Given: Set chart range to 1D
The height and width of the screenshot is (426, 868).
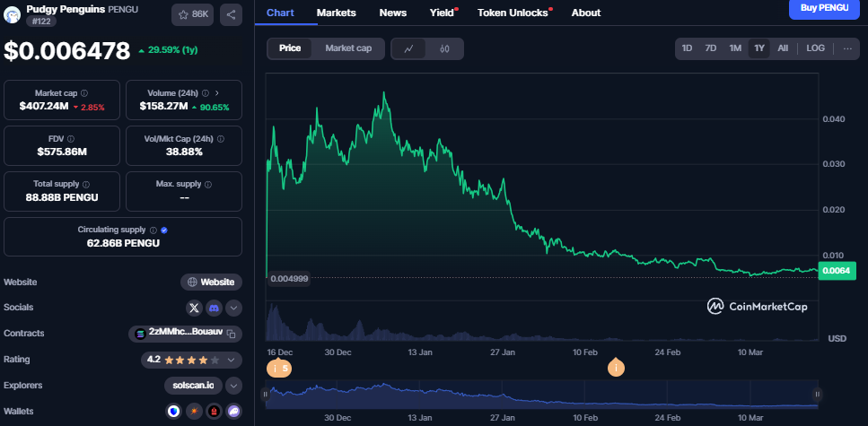Looking at the screenshot, I should pos(687,48).
